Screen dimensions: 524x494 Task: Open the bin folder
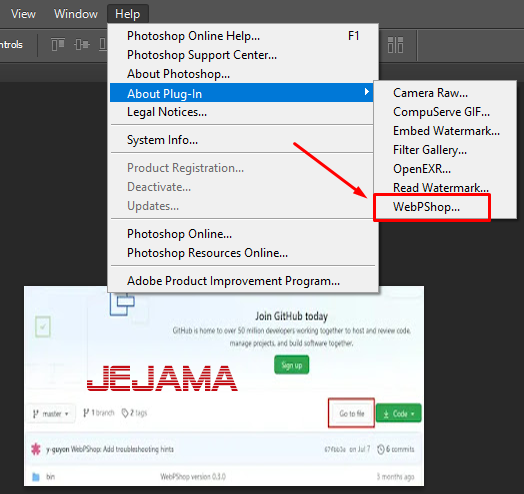50,477
